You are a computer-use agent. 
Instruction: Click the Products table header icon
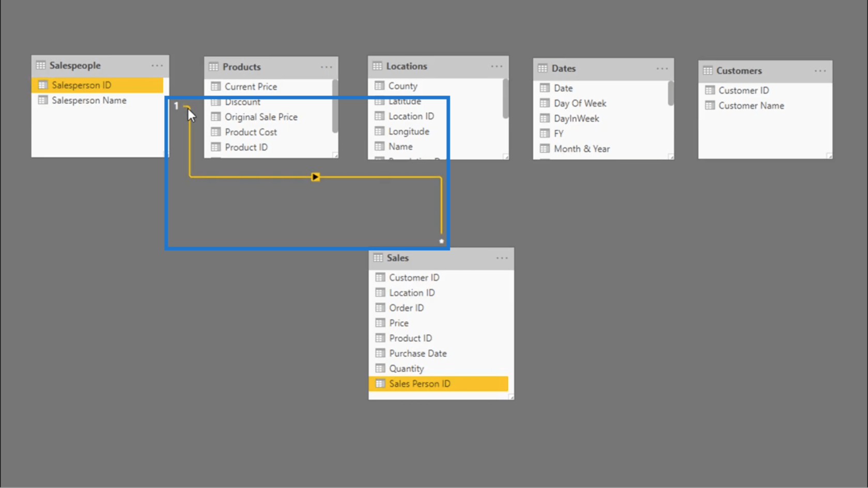[x=214, y=67]
